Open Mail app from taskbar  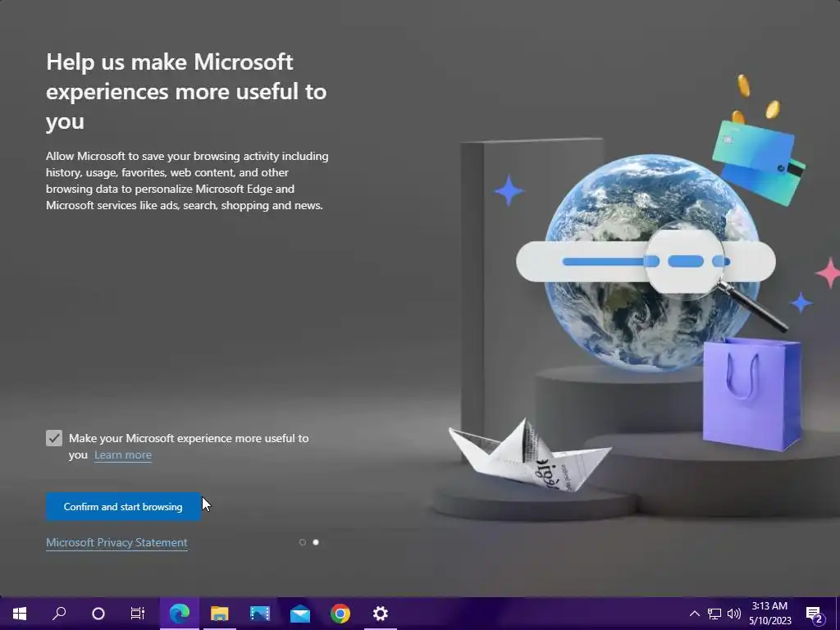(x=300, y=614)
